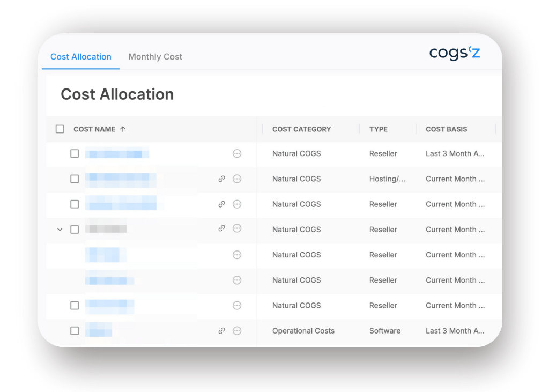Click the link icon in the Software row
Screen dimensions: 549x392
[x=221, y=331]
